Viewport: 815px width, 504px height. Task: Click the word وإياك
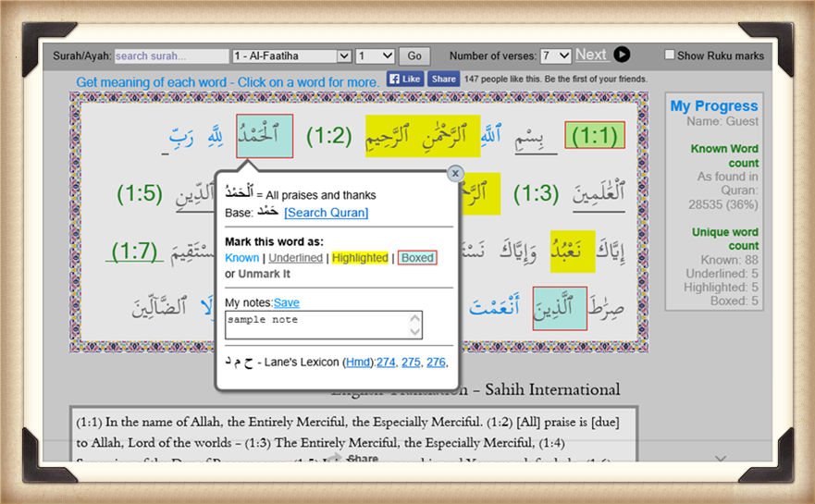click(x=518, y=252)
